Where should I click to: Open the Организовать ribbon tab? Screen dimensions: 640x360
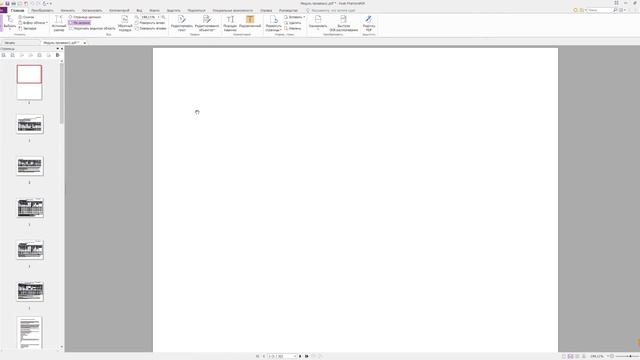(x=92, y=10)
